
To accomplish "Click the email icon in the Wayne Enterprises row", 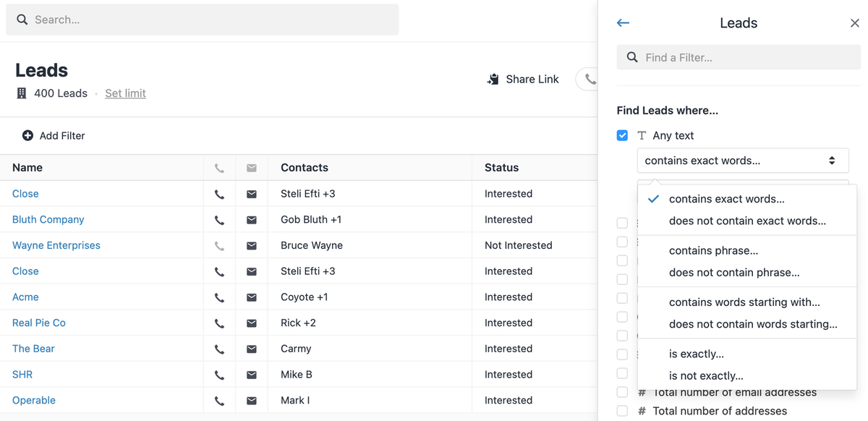I will [x=252, y=246].
